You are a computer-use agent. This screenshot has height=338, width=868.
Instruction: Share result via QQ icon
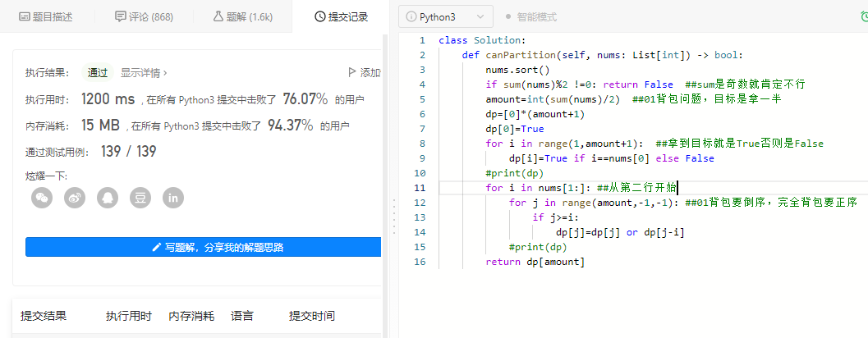[x=107, y=197]
